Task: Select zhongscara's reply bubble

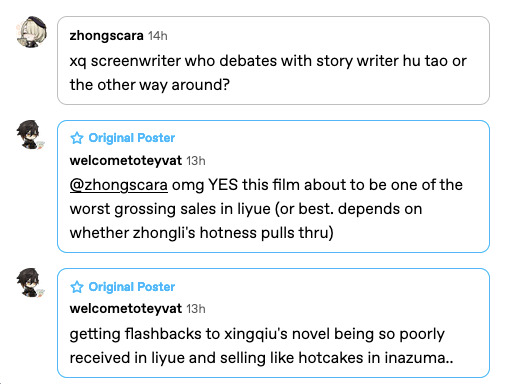Action: coord(273,60)
